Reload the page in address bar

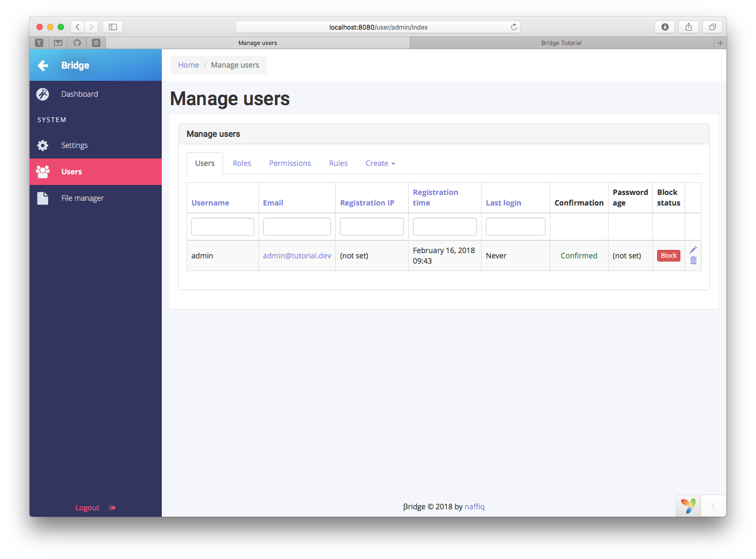click(514, 27)
